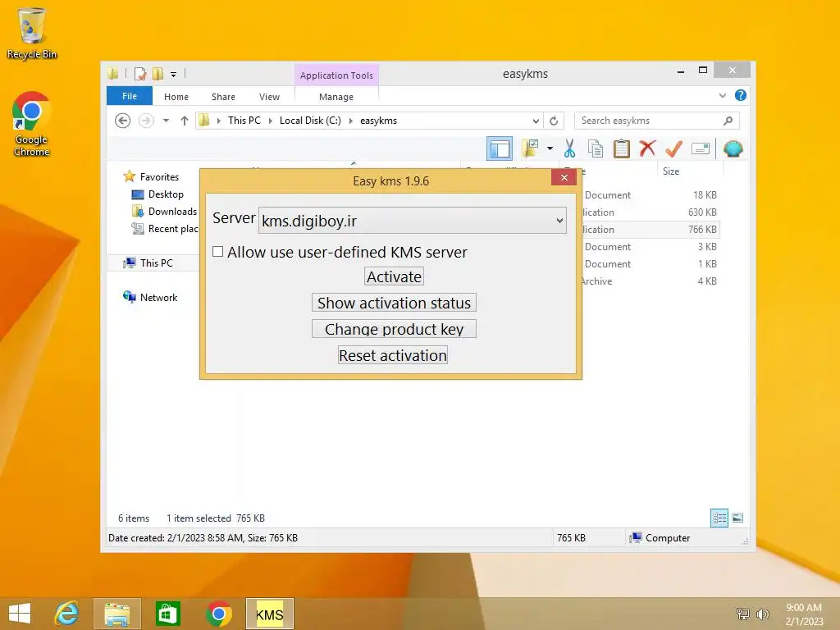Switch to Details view icon in status bar
Viewport: 840px width, 630px height.
pos(719,518)
